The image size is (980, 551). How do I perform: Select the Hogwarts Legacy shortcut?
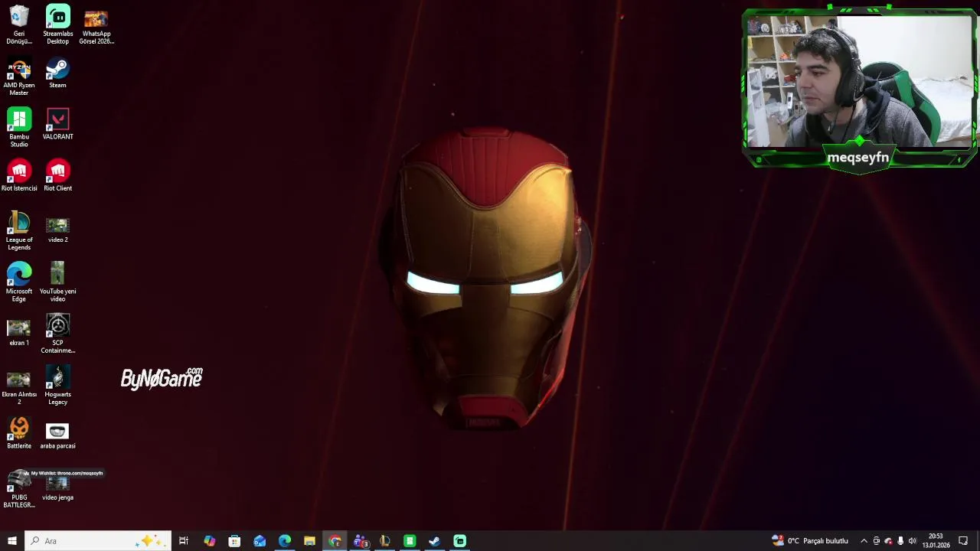point(57,385)
